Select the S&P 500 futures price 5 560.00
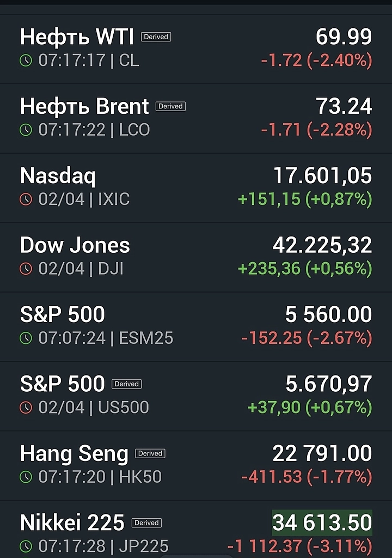The height and width of the screenshot is (558, 392). coord(328,314)
